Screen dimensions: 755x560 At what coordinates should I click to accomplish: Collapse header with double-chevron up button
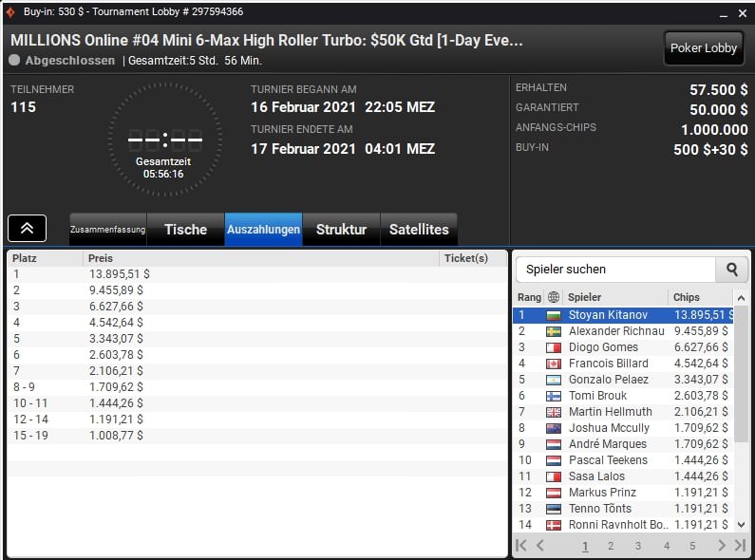[27, 228]
